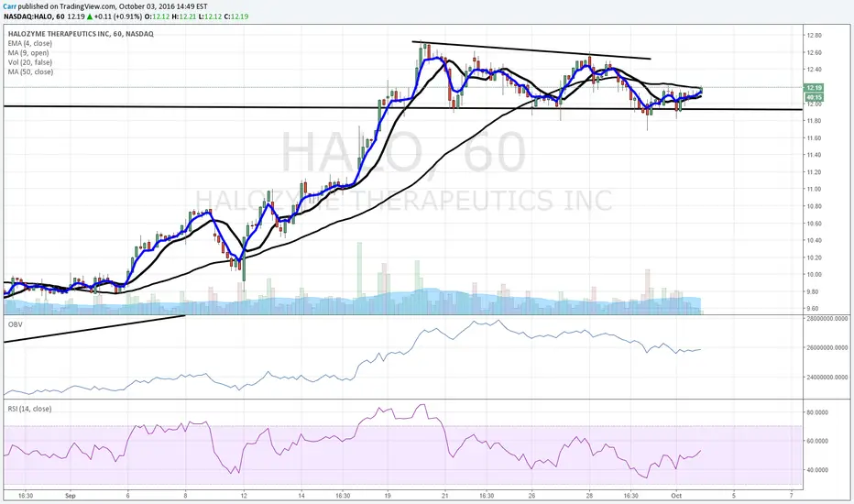
Task: Click the 5 date label on time axis
Action: pos(734,496)
